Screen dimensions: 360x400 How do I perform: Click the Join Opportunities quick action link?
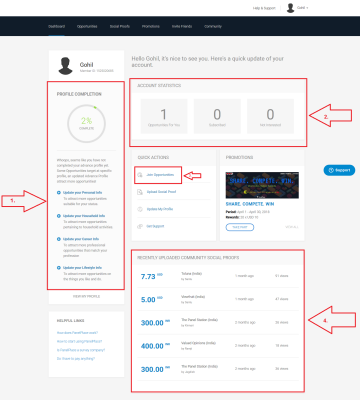(160, 175)
